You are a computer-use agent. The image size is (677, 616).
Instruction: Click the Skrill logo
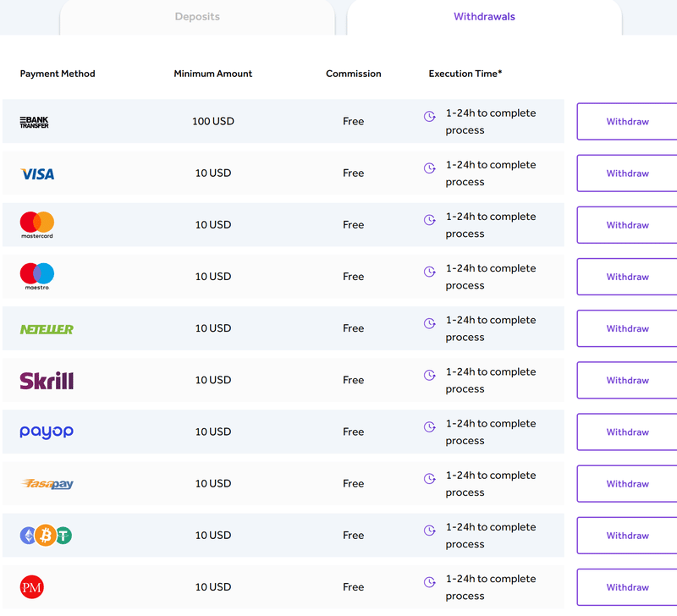47,381
